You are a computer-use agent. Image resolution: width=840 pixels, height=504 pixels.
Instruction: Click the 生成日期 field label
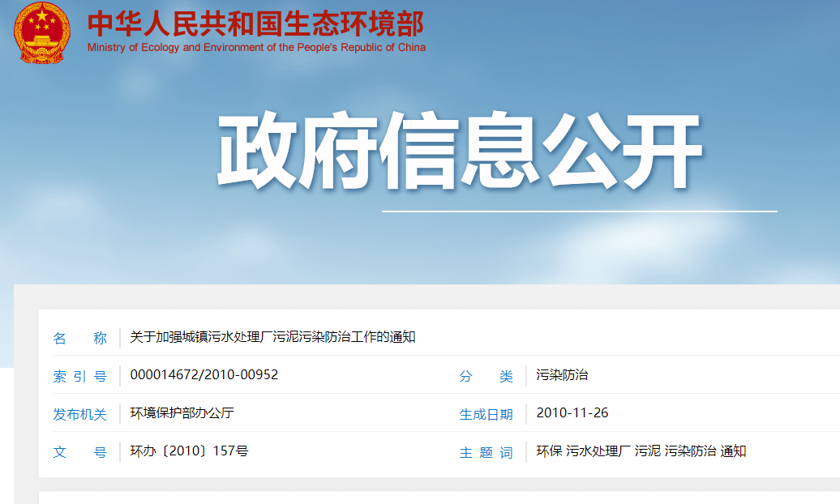[486, 414]
